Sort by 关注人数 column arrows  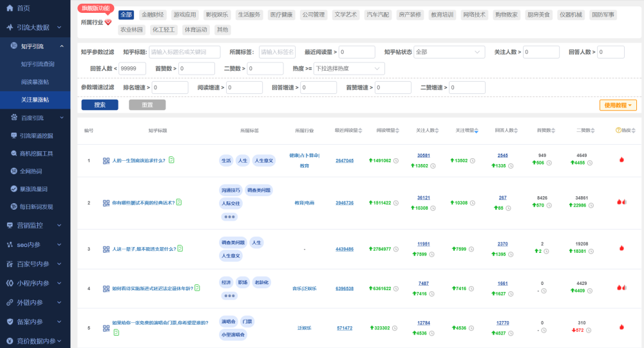[437, 131]
